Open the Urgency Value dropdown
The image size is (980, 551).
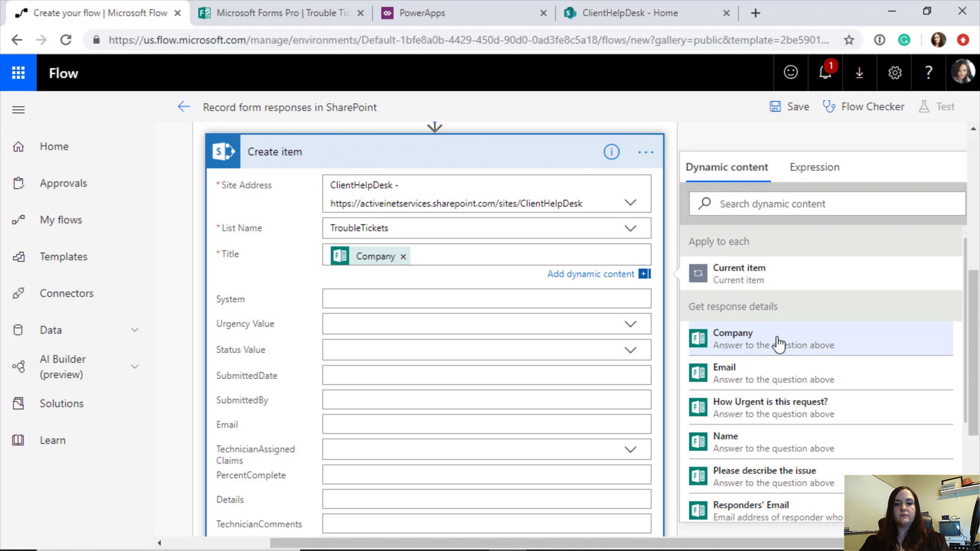click(x=630, y=324)
